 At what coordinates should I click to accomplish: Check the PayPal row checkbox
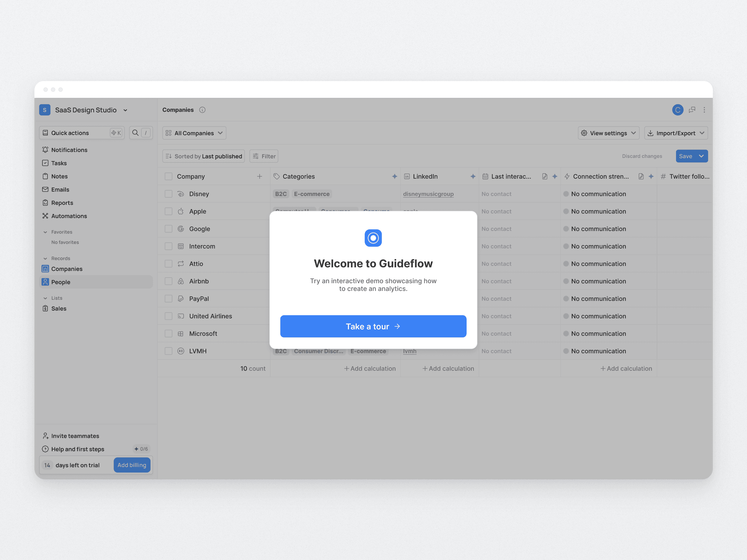coord(169,299)
